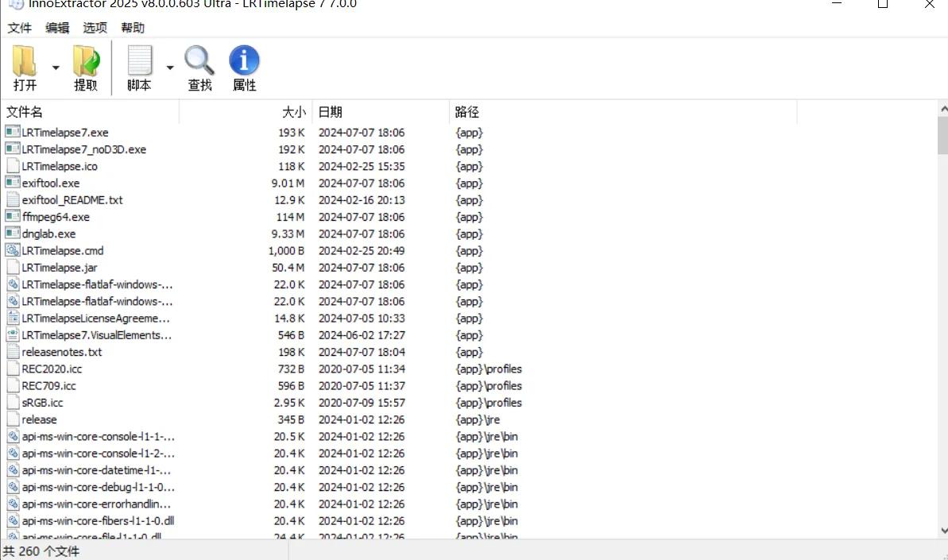
Task: Click the vertical scrollbar up arrow
Action: 943,109
